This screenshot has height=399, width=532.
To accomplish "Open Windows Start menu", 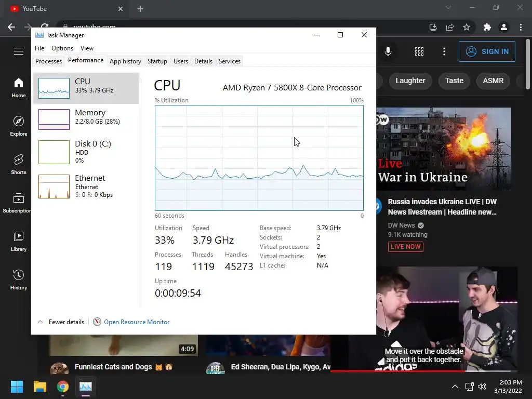I will 17,387.
